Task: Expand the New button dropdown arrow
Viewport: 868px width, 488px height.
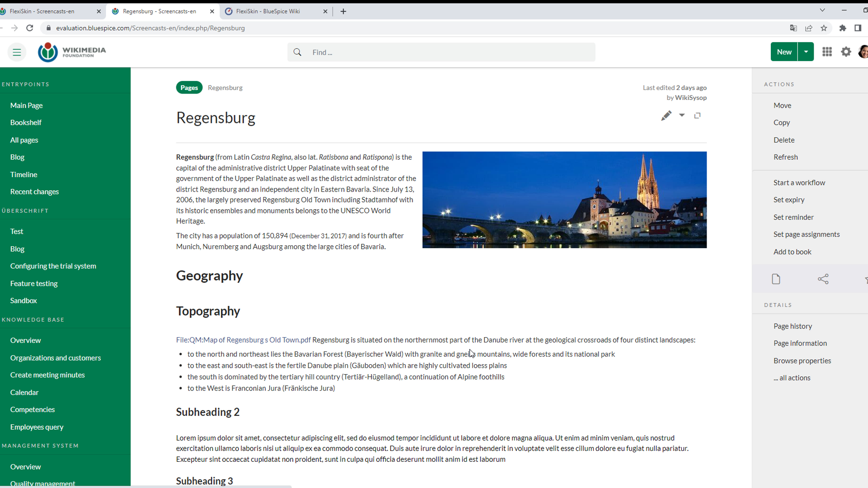Action: point(806,52)
